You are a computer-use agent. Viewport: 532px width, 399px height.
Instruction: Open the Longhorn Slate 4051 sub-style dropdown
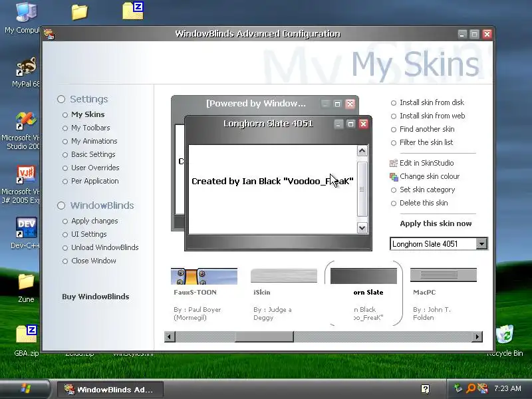(x=481, y=243)
